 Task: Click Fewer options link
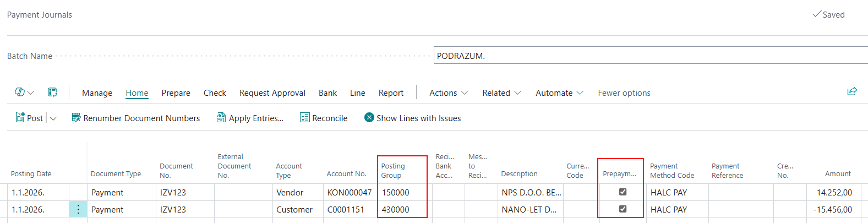click(624, 93)
